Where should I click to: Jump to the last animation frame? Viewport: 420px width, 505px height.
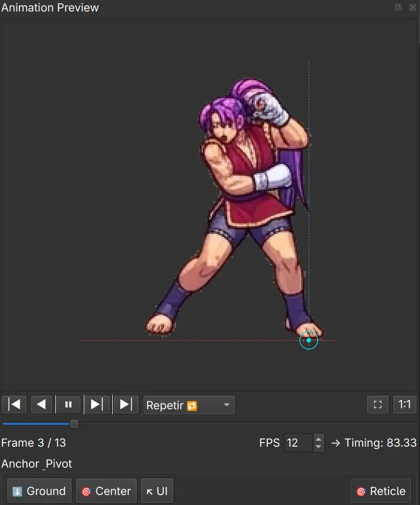tap(126, 404)
